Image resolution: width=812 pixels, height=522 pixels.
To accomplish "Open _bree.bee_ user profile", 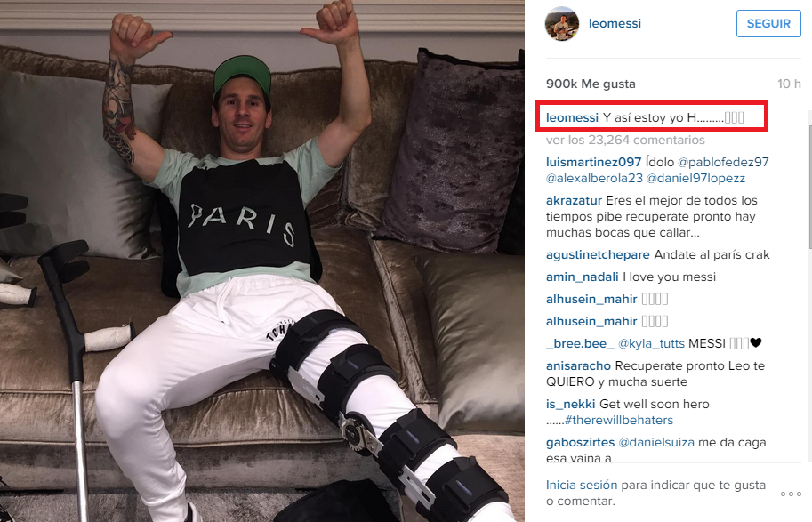I will point(580,343).
